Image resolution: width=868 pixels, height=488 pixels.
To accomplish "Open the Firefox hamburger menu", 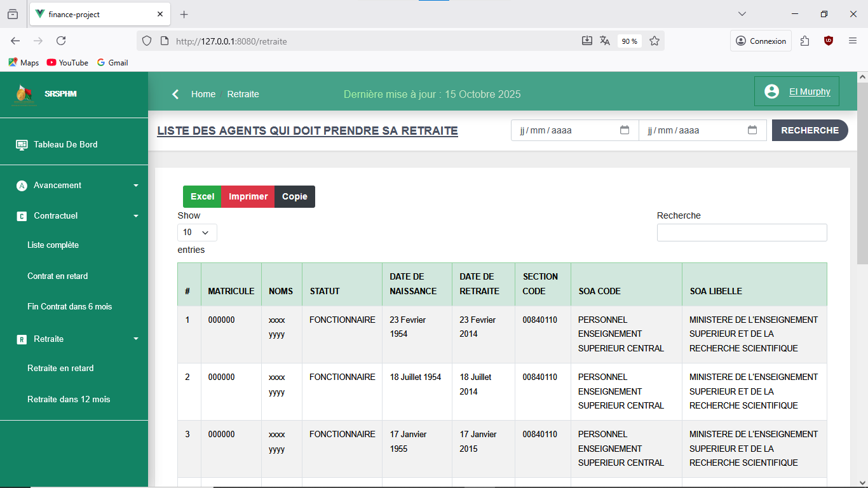I will [853, 41].
